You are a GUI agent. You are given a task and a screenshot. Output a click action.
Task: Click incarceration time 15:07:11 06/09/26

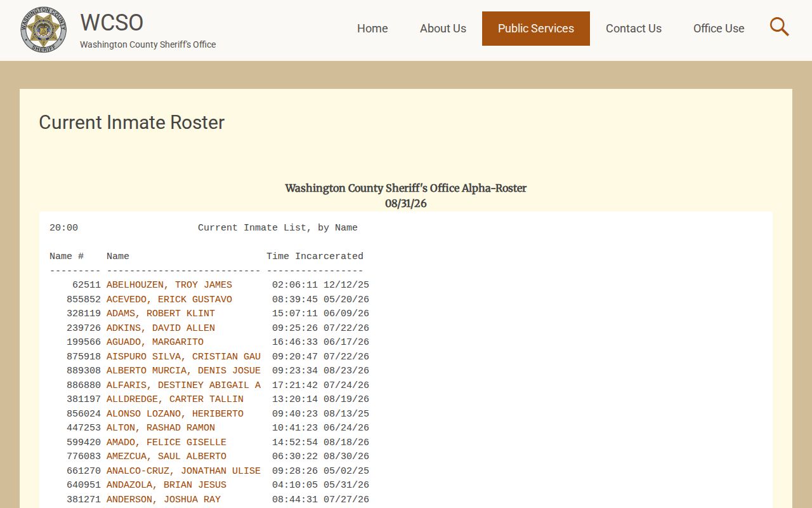pyautogui.click(x=320, y=314)
